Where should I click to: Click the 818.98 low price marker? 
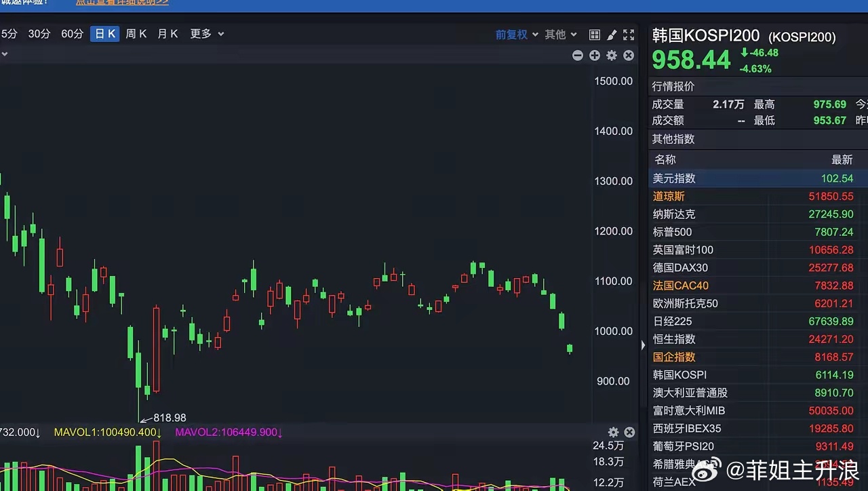pyautogui.click(x=170, y=418)
